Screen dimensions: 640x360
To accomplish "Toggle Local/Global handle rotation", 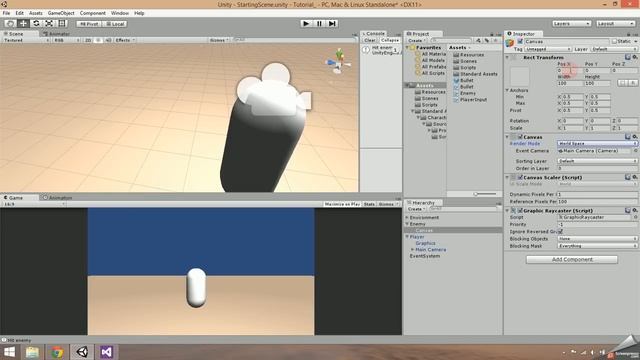I will click(x=115, y=24).
